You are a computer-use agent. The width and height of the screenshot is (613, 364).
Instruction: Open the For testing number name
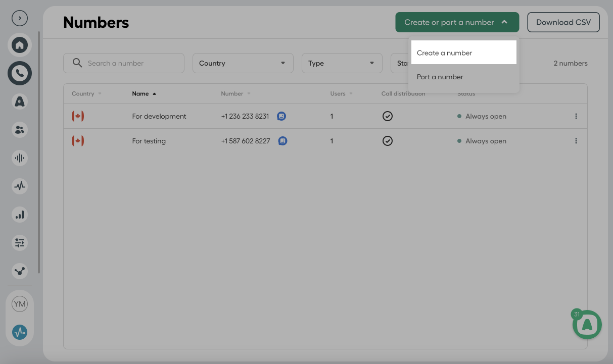tap(149, 141)
